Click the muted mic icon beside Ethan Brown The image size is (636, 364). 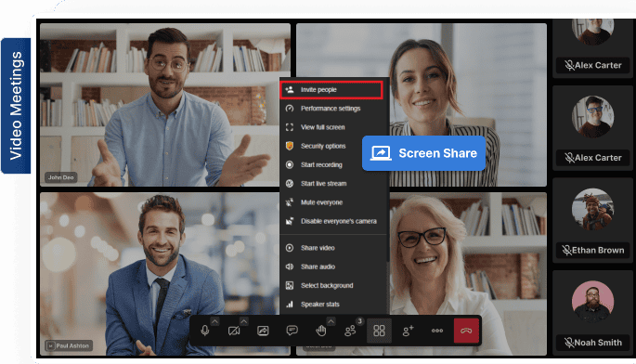[566, 251]
